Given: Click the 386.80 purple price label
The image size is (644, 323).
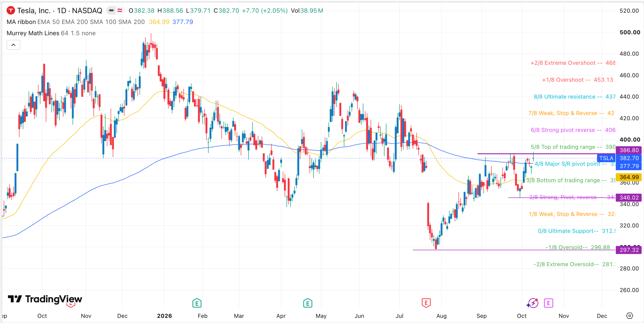Looking at the screenshot, I should coord(629,150).
